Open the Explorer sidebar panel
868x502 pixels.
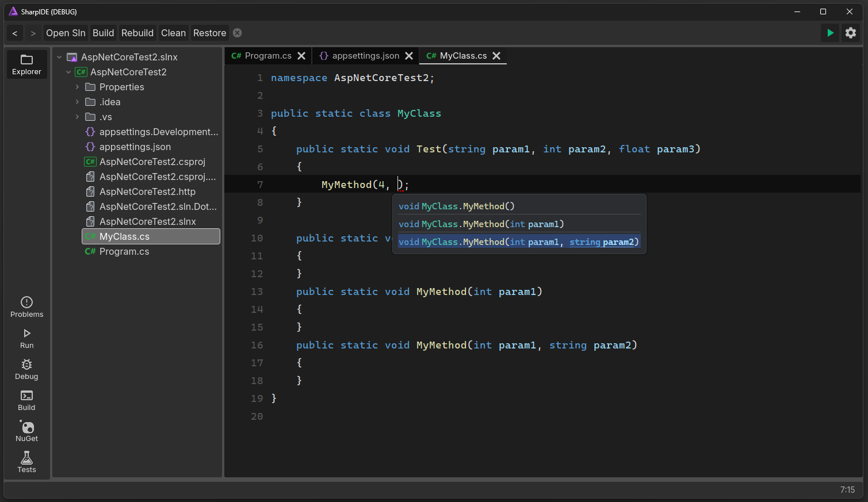coord(26,64)
